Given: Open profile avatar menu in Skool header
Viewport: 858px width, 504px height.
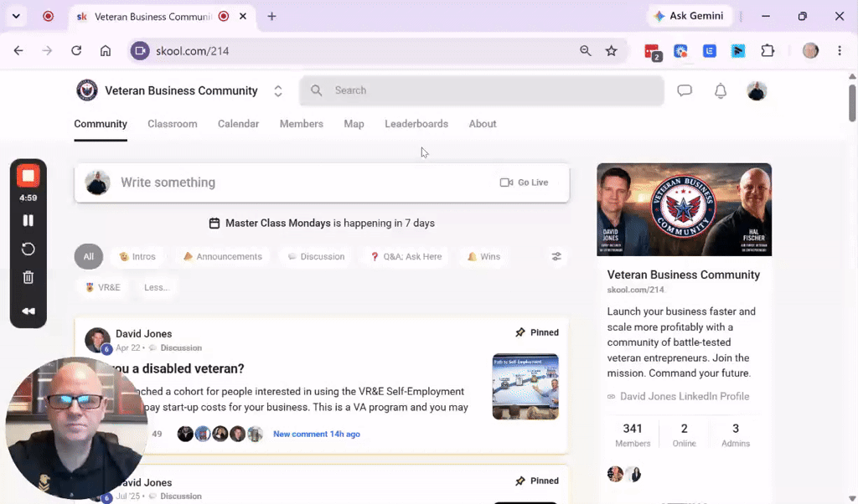Looking at the screenshot, I should 757,90.
